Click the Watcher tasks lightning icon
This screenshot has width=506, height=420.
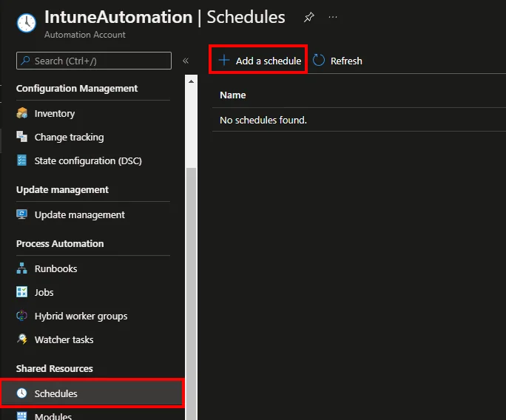point(22,339)
